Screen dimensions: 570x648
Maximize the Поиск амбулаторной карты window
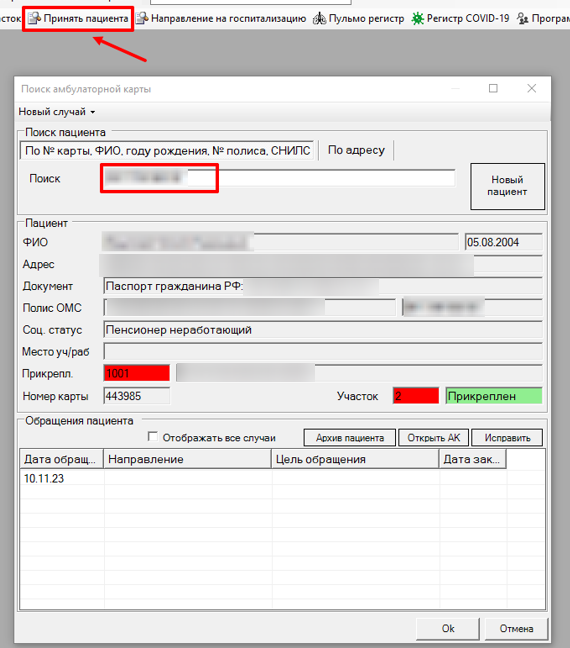[x=493, y=88]
